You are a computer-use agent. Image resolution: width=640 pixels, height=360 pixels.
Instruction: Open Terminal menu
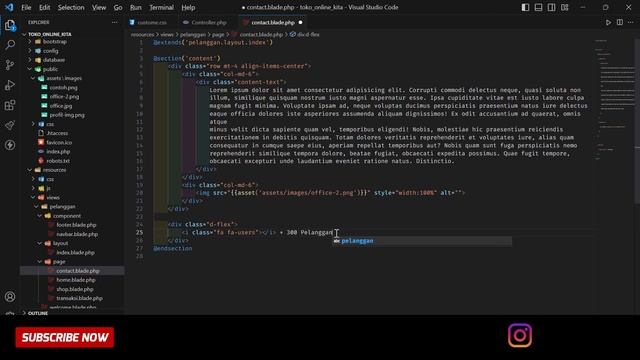tap(161, 7)
